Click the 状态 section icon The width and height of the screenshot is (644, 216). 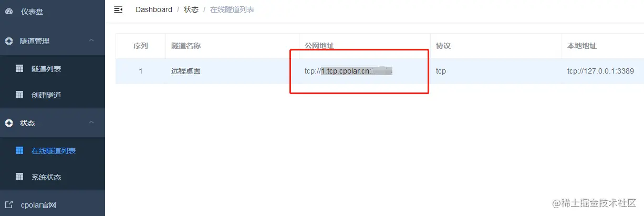pos(9,123)
